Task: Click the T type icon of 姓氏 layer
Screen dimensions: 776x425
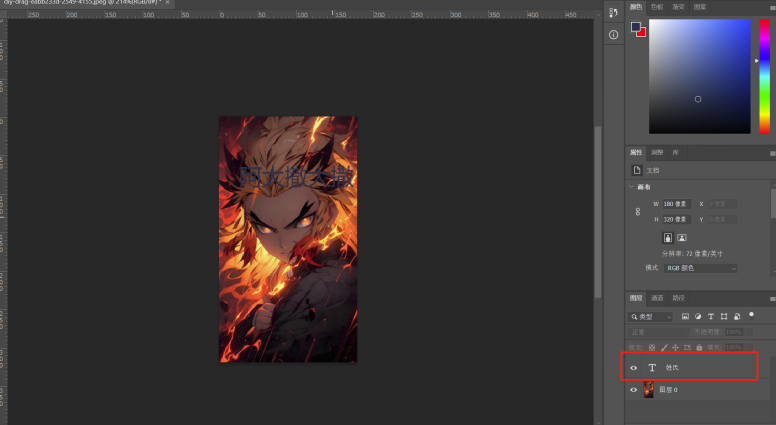Action: pyautogui.click(x=652, y=368)
